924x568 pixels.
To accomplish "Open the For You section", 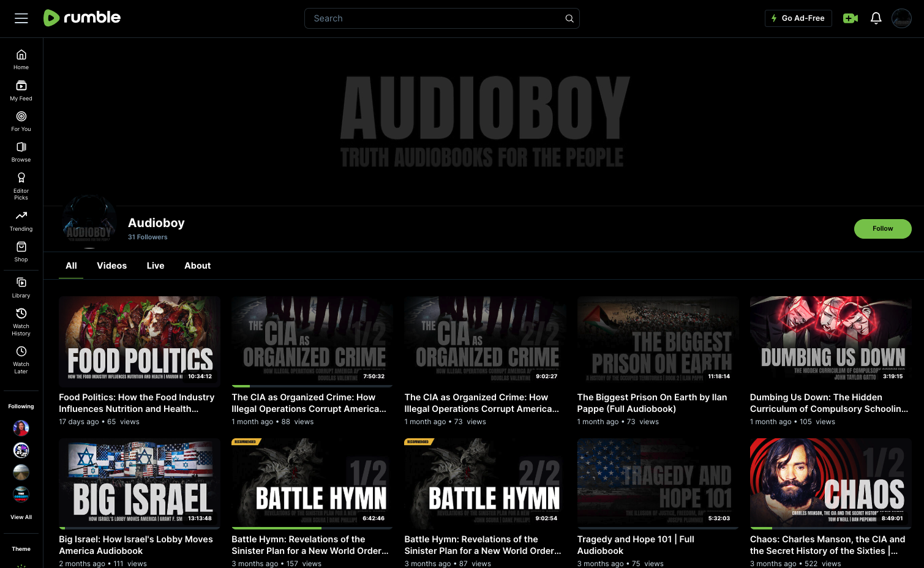I will pyautogui.click(x=21, y=121).
